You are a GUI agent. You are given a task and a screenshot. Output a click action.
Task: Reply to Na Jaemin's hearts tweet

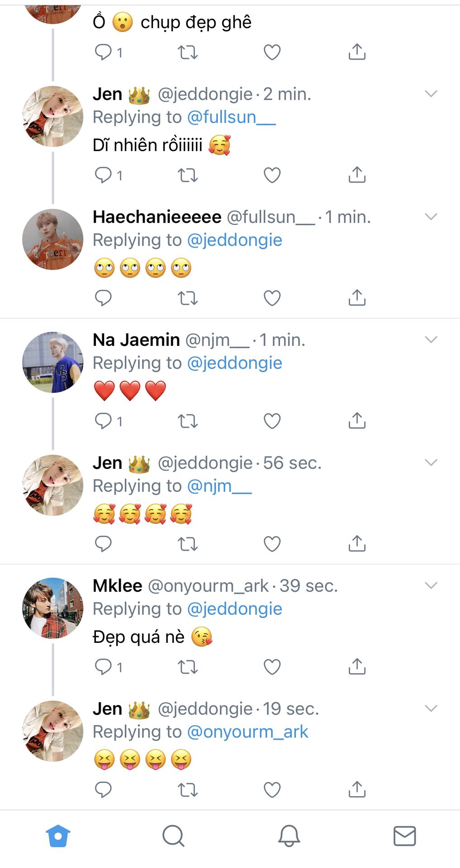click(103, 421)
